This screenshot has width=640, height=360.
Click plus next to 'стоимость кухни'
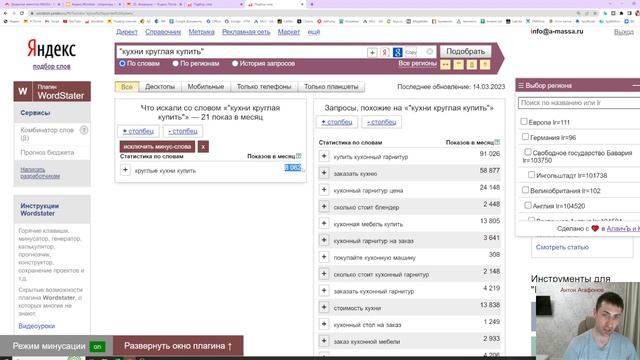(x=324, y=307)
